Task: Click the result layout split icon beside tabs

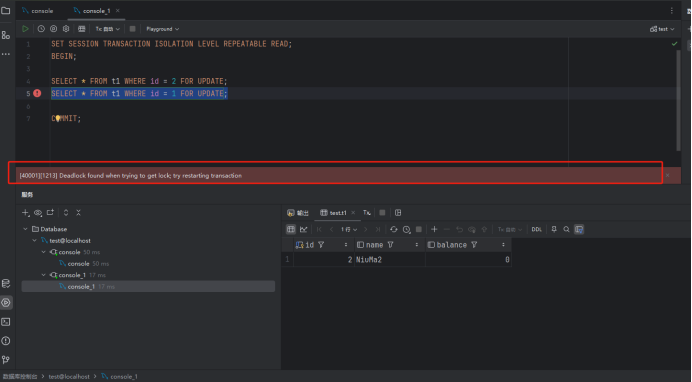Action: coord(398,213)
